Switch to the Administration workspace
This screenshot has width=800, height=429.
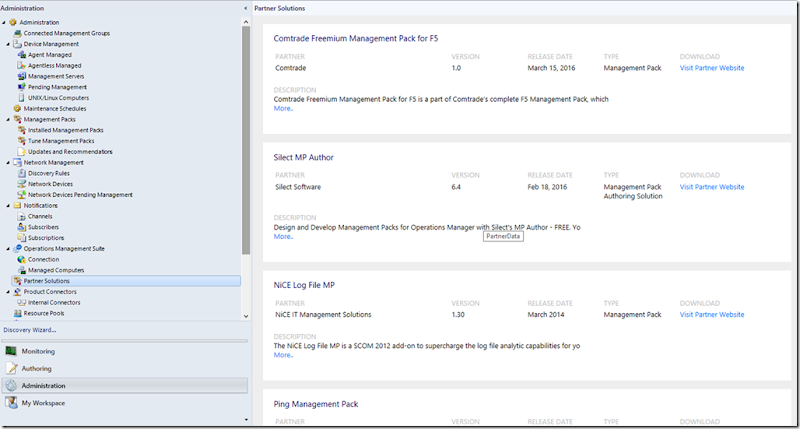click(x=124, y=386)
